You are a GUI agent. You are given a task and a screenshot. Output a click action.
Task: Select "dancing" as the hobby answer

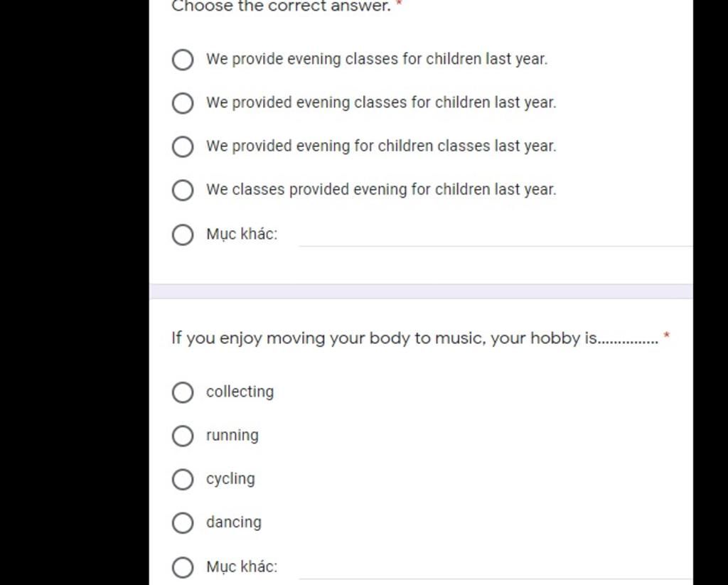(183, 523)
